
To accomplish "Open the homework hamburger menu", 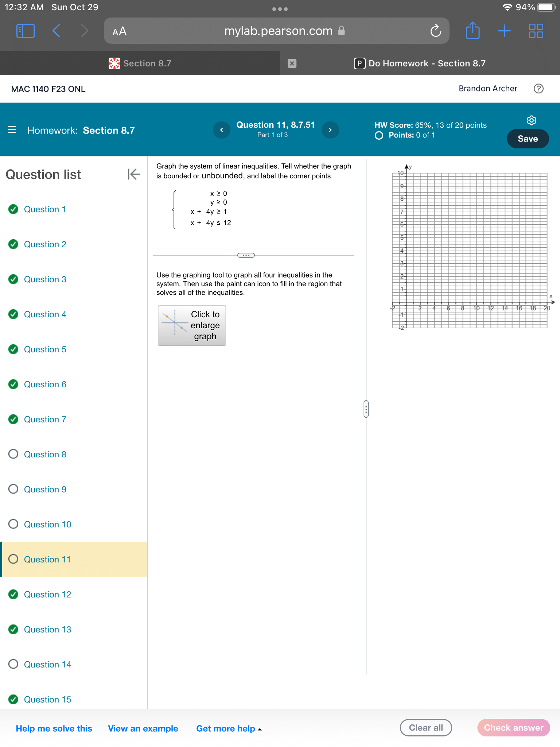I will 12,130.
